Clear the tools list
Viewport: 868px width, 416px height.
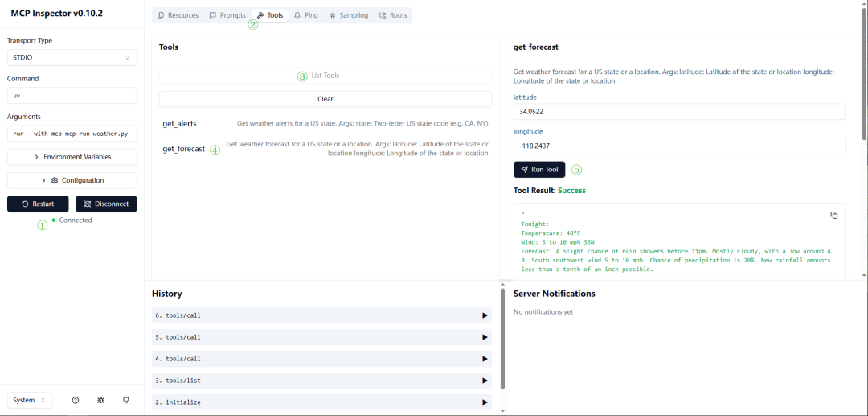pos(325,99)
